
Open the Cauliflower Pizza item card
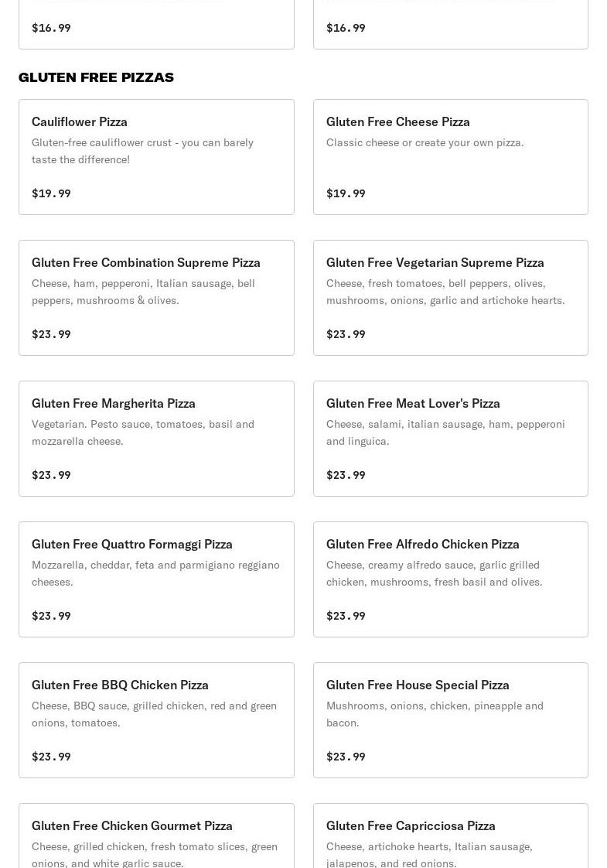tap(157, 157)
